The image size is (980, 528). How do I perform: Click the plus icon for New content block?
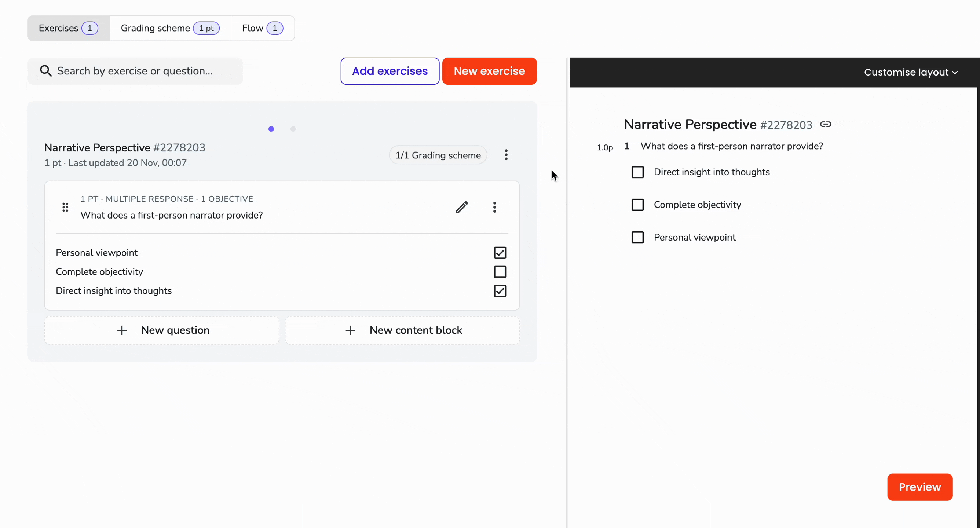click(x=350, y=330)
